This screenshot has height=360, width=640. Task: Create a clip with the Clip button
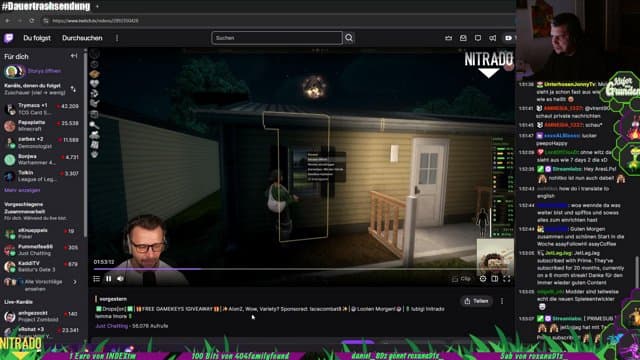[x=462, y=279]
